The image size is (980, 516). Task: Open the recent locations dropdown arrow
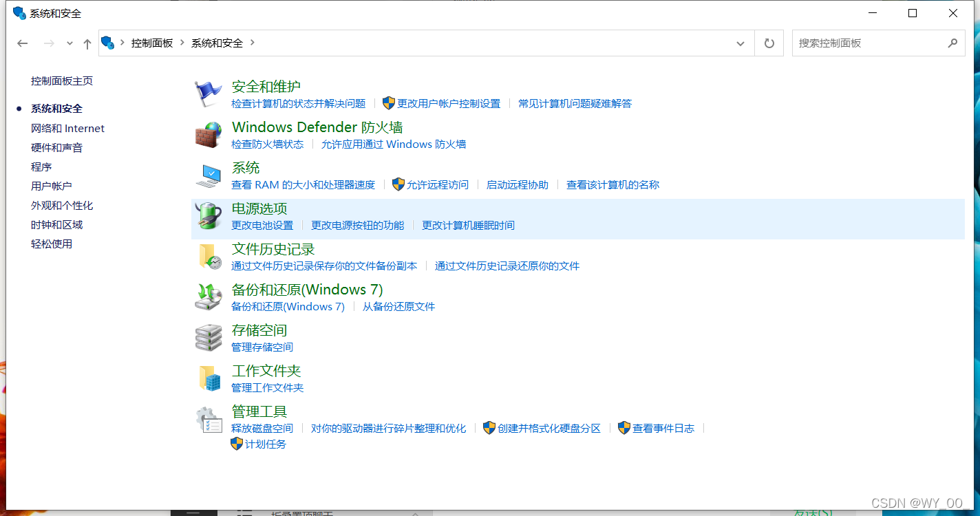70,43
